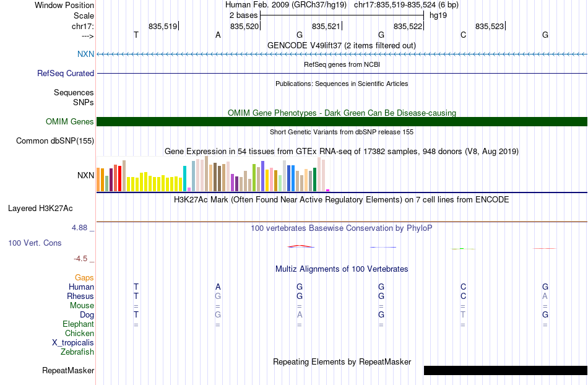
Task: Click the 4.88 conservation scale value
Action: [79, 228]
